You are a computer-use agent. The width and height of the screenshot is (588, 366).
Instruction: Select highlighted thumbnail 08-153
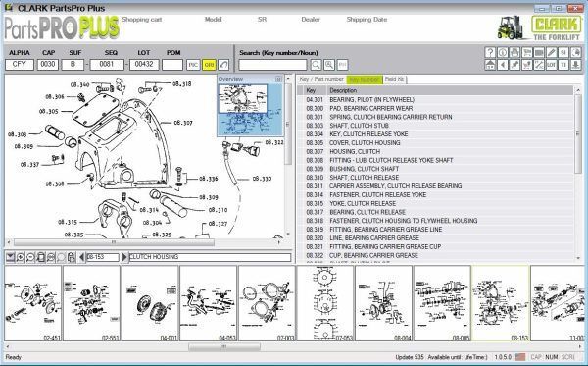point(501,303)
